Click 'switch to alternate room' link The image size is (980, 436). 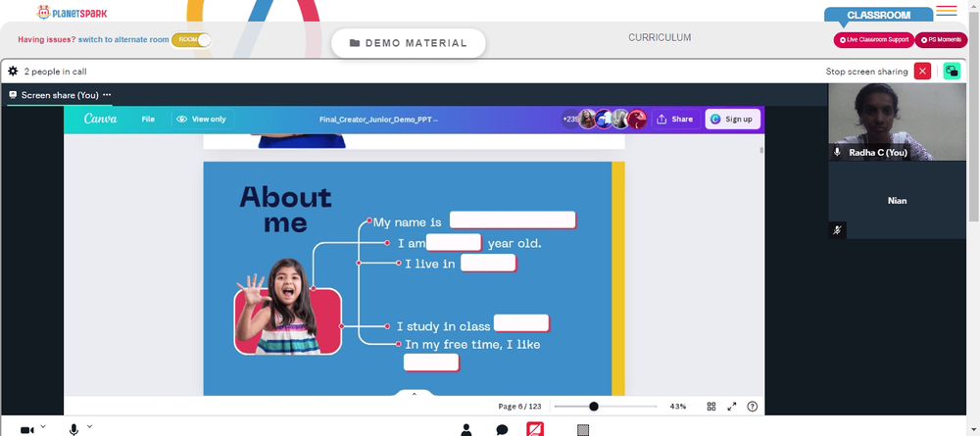pyautogui.click(x=123, y=39)
